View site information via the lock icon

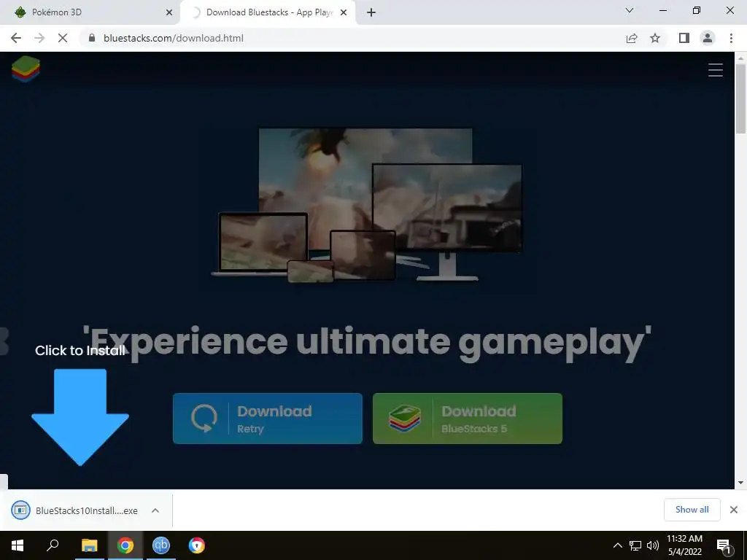click(92, 38)
